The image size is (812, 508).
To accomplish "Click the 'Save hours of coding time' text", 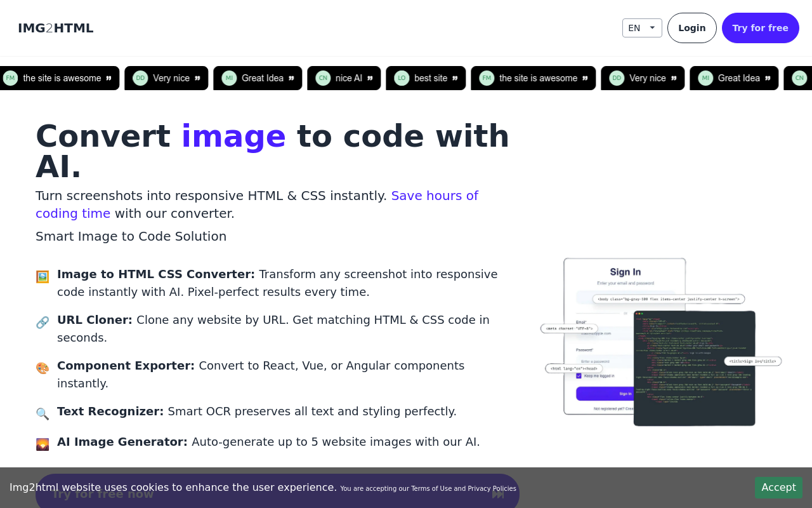I will (x=257, y=204).
